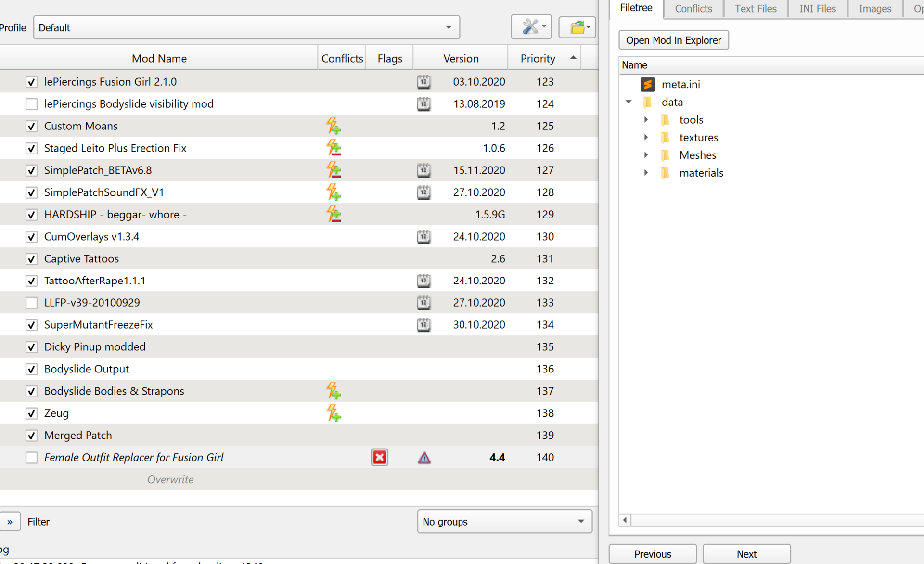Open the No groups dropdown
The width and height of the screenshot is (924, 564).
(x=504, y=522)
